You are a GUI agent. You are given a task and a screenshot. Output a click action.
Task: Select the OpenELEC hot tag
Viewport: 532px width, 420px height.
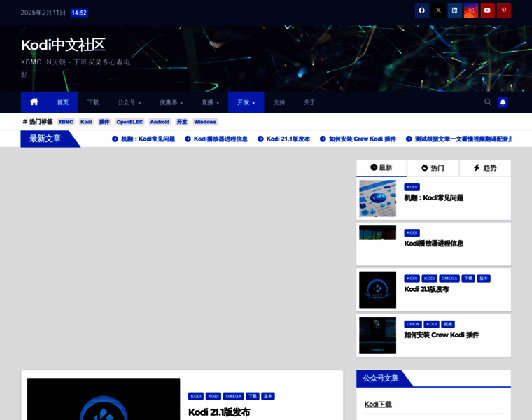click(x=129, y=122)
